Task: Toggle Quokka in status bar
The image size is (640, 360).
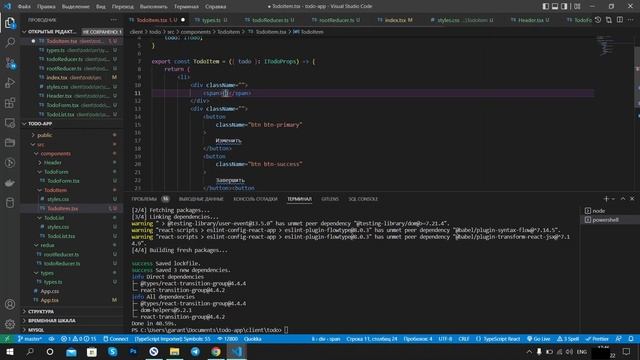Action: 253,339
